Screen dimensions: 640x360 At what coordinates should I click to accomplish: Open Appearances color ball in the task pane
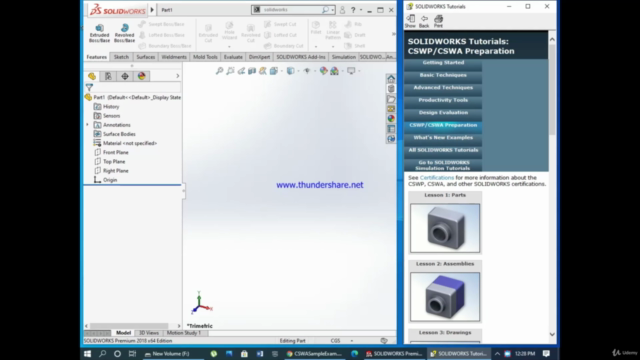point(391,119)
